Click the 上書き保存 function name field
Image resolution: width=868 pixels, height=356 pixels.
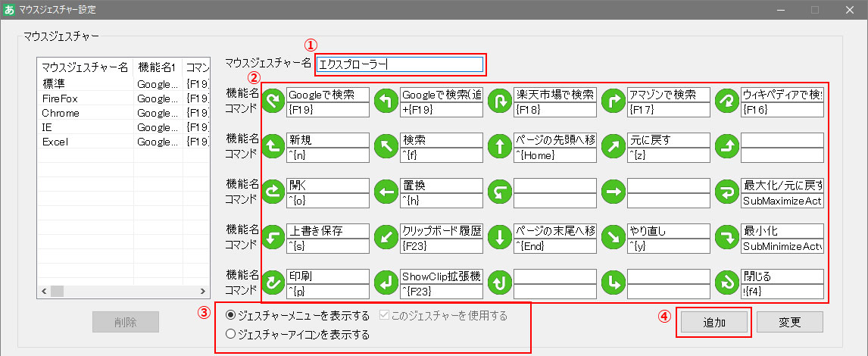[328, 230]
